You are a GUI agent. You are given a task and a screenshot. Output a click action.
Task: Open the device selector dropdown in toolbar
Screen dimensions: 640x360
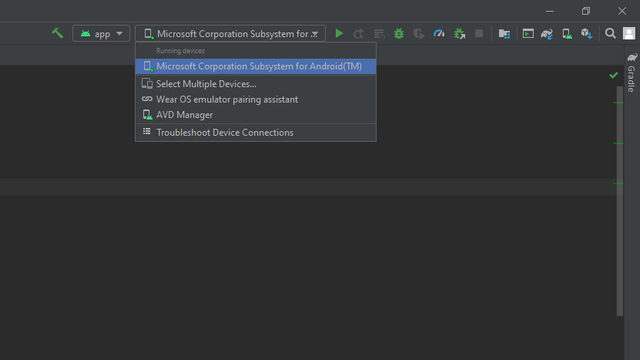coord(230,33)
